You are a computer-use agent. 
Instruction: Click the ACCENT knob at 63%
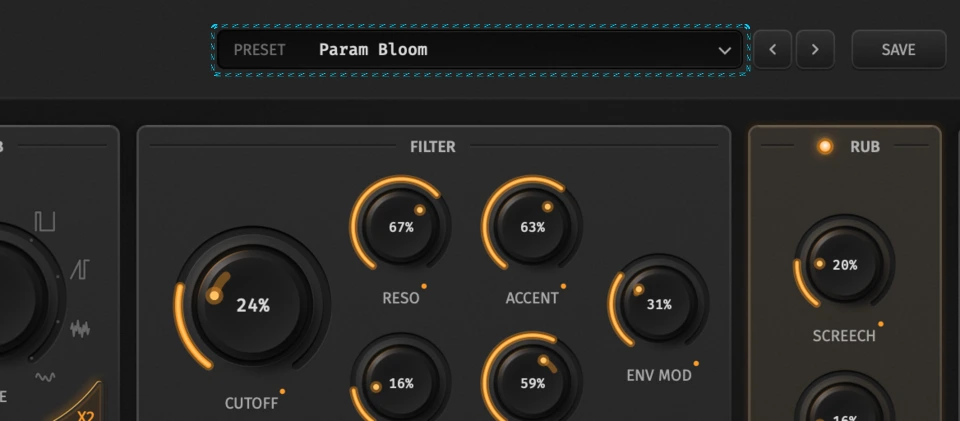[x=532, y=227]
